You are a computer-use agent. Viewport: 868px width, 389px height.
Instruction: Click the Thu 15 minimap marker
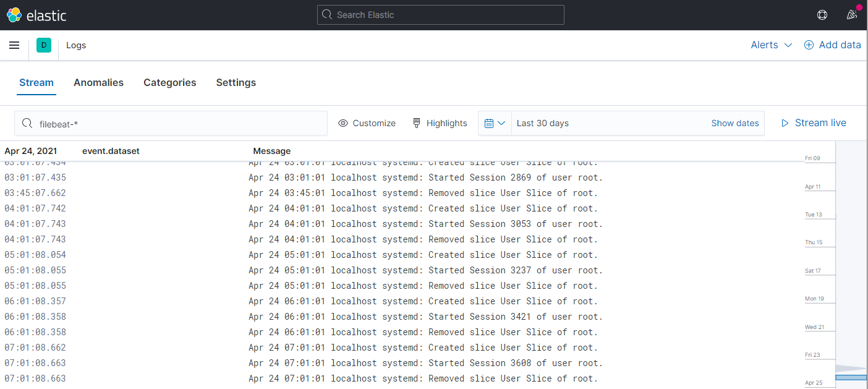pos(814,242)
